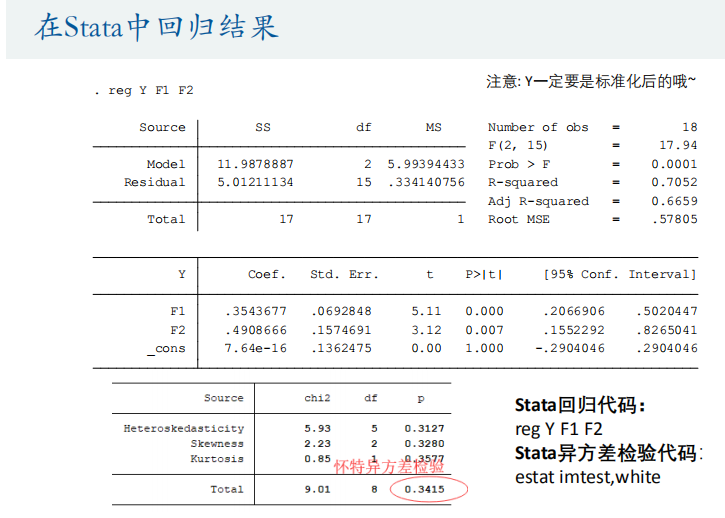Select the R-squared value 0.7052
The height and width of the screenshot is (518, 725).
coord(674,182)
